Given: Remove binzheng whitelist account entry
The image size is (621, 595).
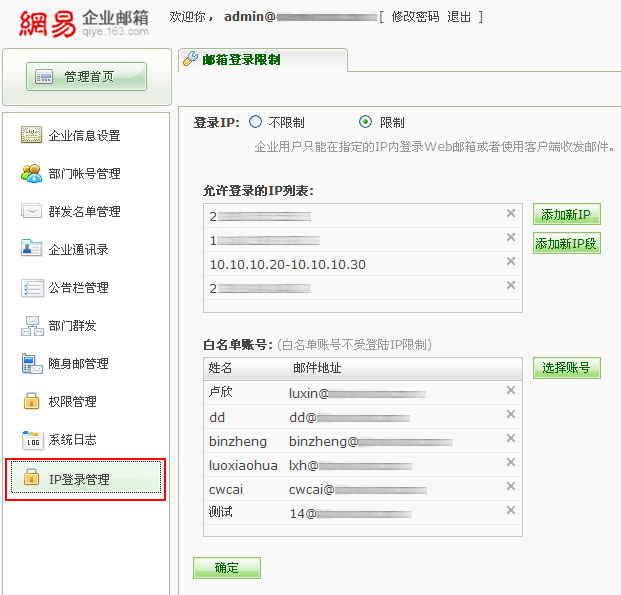Looking at the screenshot, I should click(x=511, y=439).
